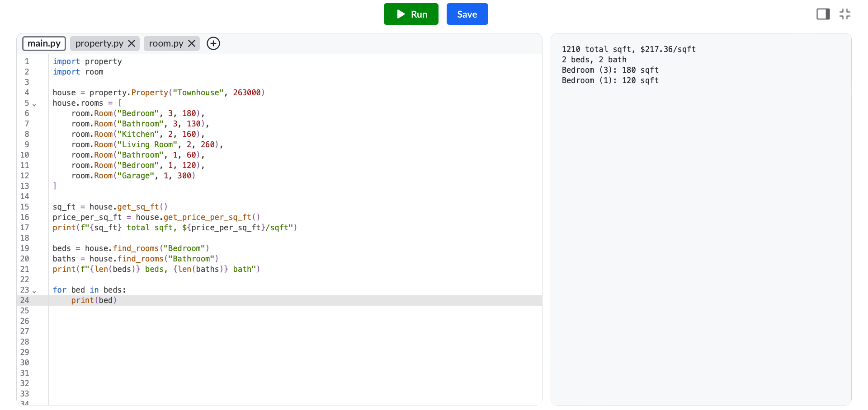Switch to the property.py tab
Image resolution: width=868 pixels, height=410 pixels.
tap(99, 43)
